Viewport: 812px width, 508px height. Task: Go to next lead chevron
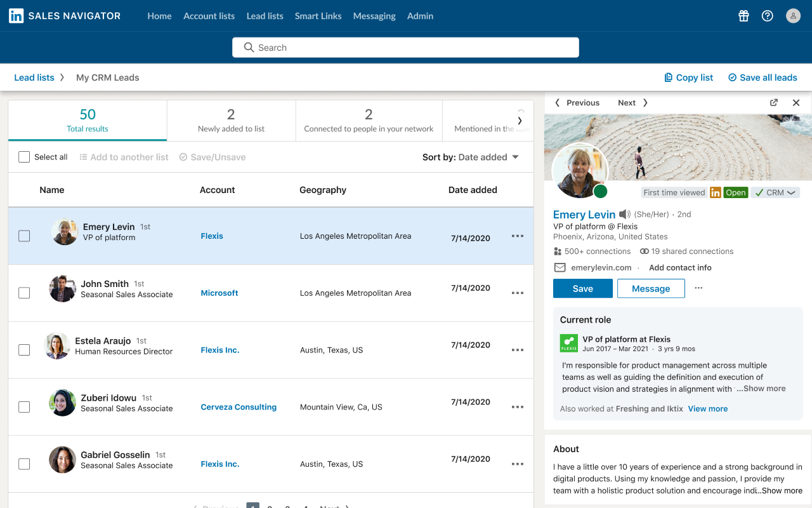point(645,102)
